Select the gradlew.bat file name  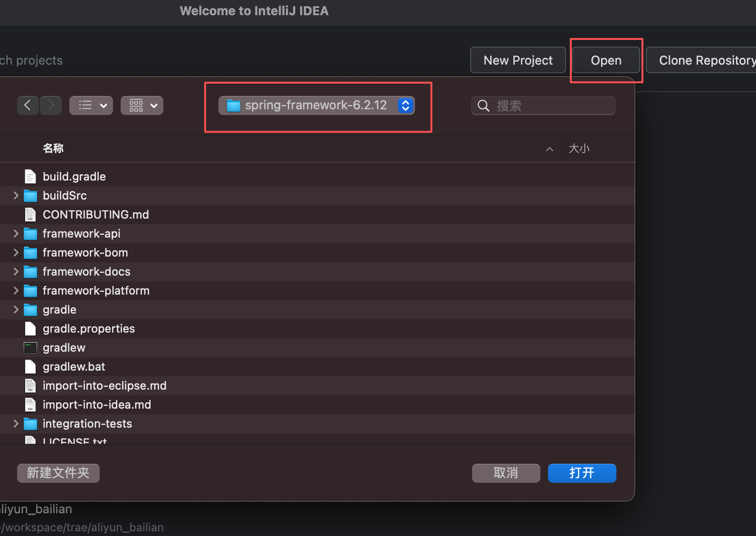(74, 367)
